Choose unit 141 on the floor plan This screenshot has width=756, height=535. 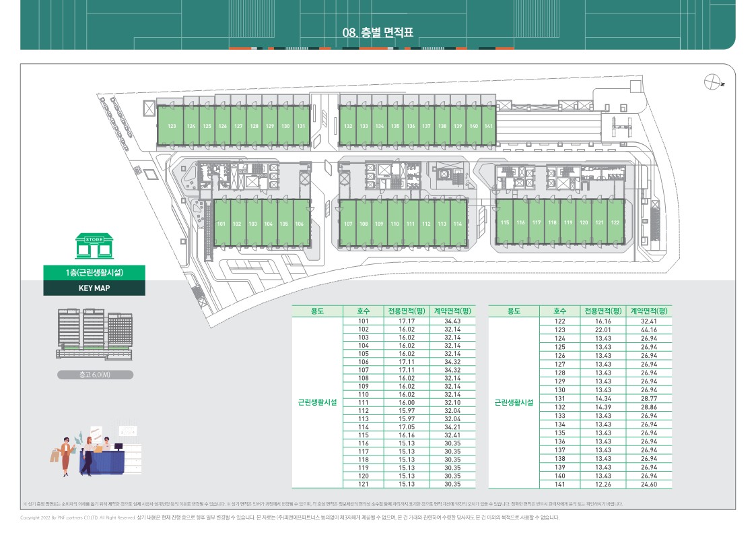click(x=489, y=127)
